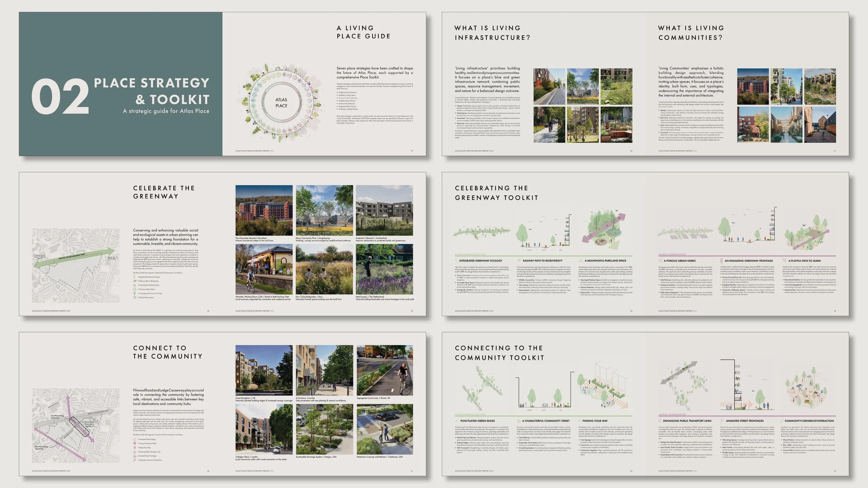Click the What Is Living Infrastructure heading
This screenshot has width=868, height=488.
492,33
